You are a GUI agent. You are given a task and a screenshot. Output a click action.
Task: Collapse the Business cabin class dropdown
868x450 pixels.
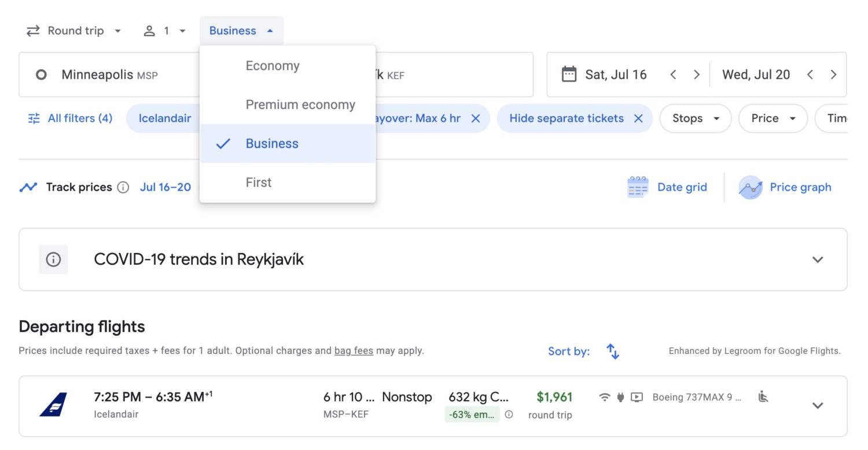pyautogui.click(x=241, y=31)
